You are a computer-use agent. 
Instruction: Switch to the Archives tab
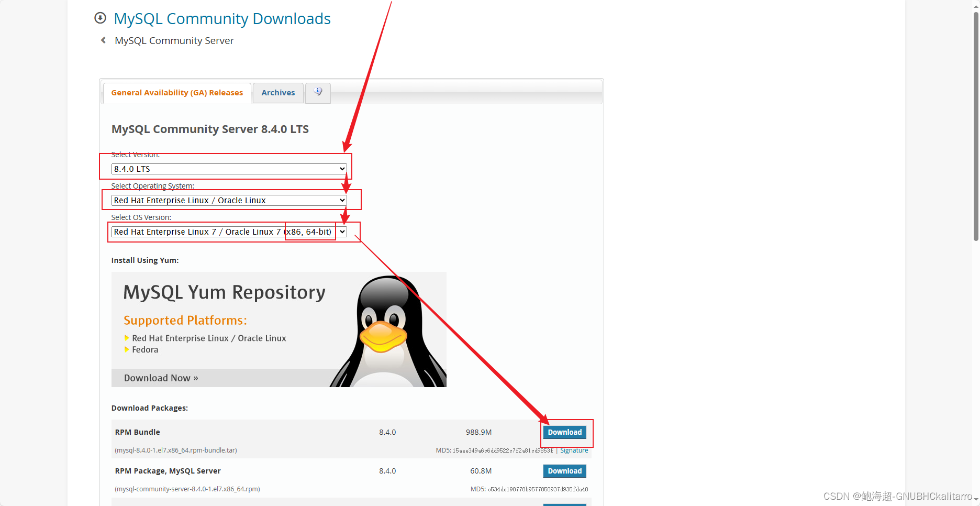278,93
